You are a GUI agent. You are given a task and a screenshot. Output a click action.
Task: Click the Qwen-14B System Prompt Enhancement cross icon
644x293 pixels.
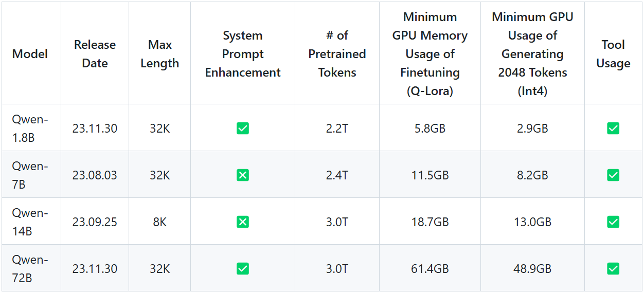(x=243, y=222)
